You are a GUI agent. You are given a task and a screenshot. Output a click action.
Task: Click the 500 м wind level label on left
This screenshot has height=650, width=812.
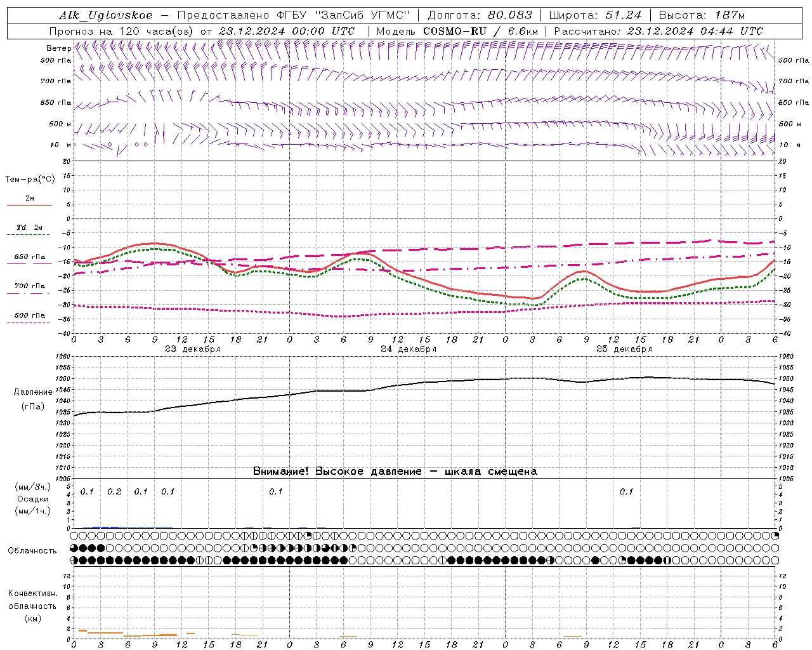(x=60, y=124)
